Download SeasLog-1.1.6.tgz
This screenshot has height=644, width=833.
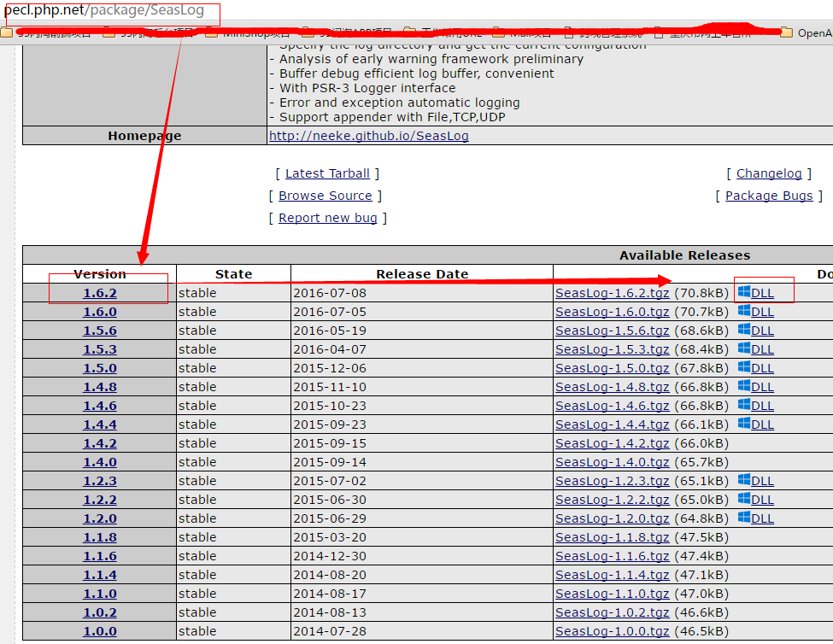click(x=612, y=556)
